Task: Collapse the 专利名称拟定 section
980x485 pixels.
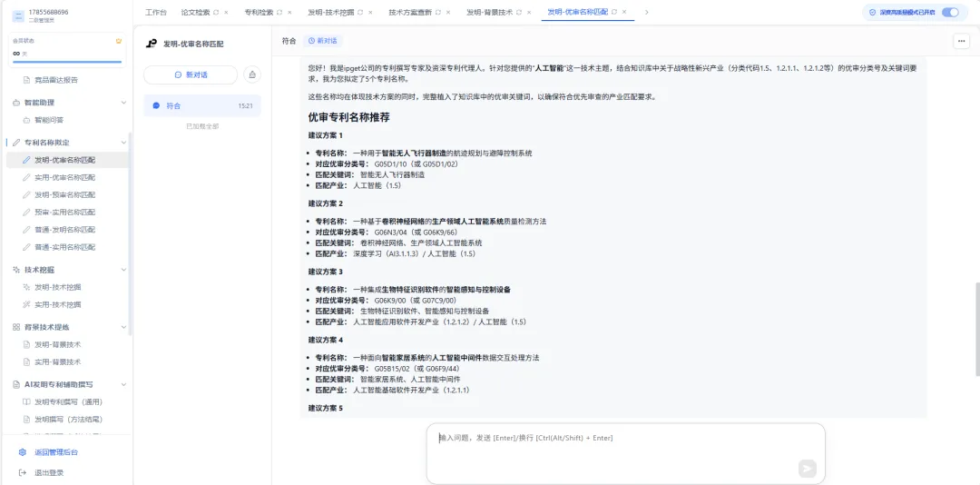Action: pyautogui.click(x=123, y=142)
